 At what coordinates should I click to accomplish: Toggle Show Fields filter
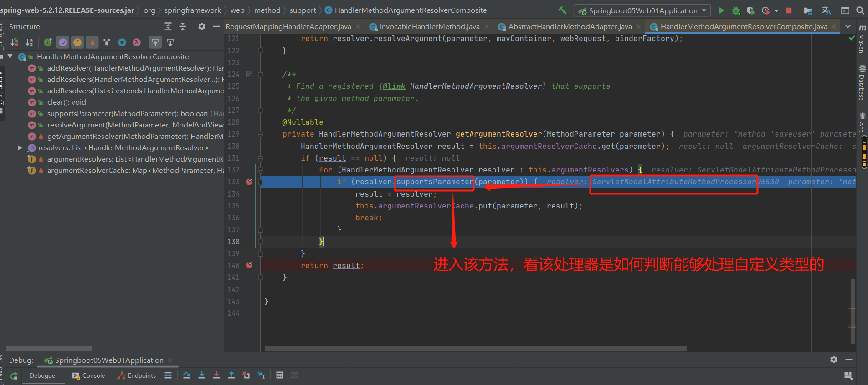point(77,42)
